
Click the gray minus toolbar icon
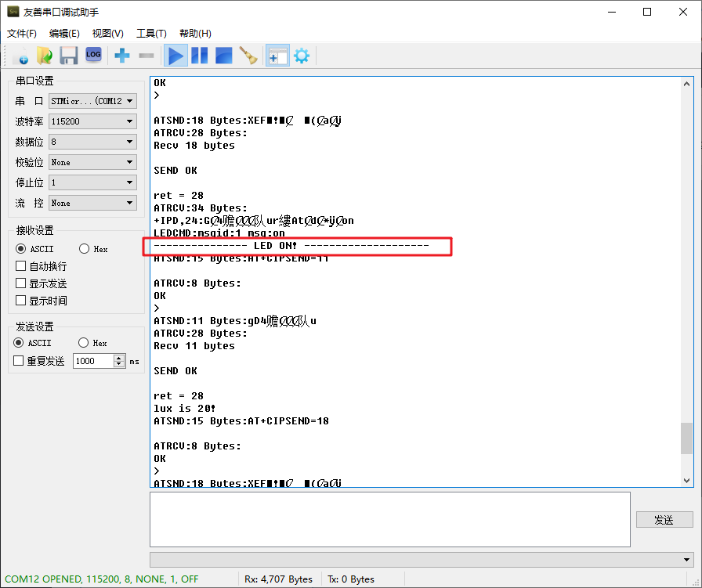pos(147,56)
